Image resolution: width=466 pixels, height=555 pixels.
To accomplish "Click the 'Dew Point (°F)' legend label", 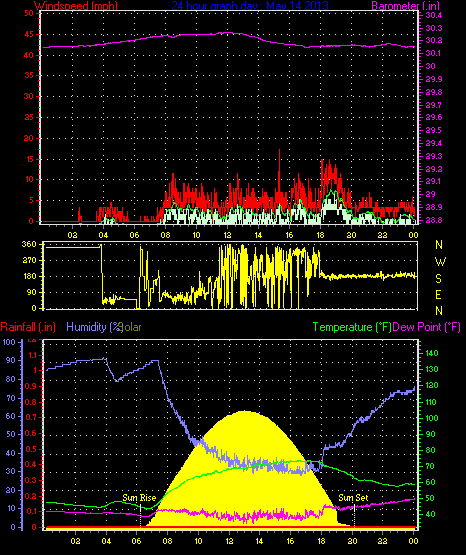I will tap(426, 327).
